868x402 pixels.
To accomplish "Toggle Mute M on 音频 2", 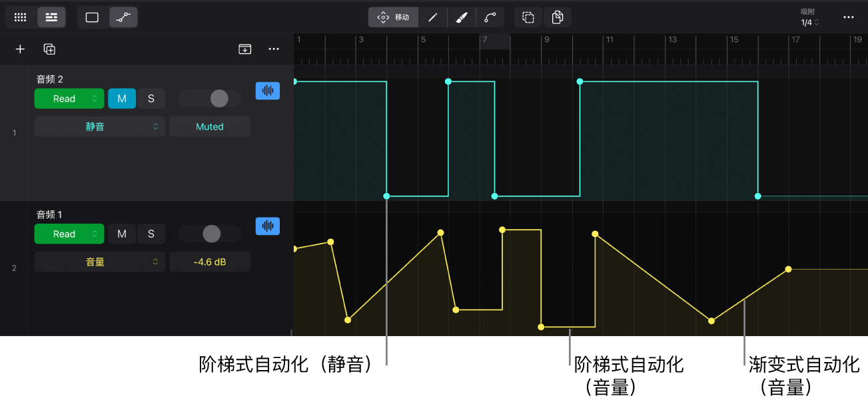I will coord(122,99).
